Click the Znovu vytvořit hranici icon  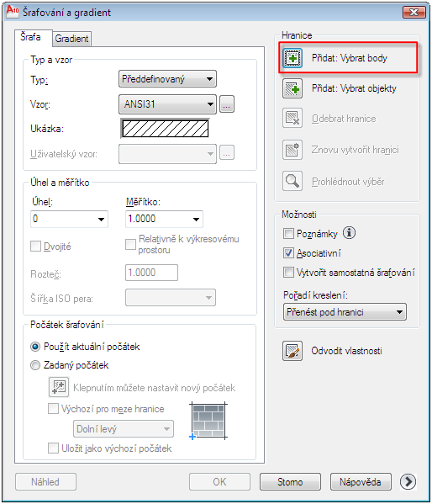click(292, 150)
